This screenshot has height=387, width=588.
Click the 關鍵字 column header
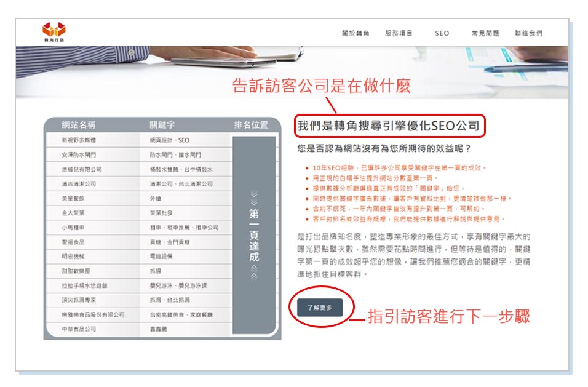point(162,125)
